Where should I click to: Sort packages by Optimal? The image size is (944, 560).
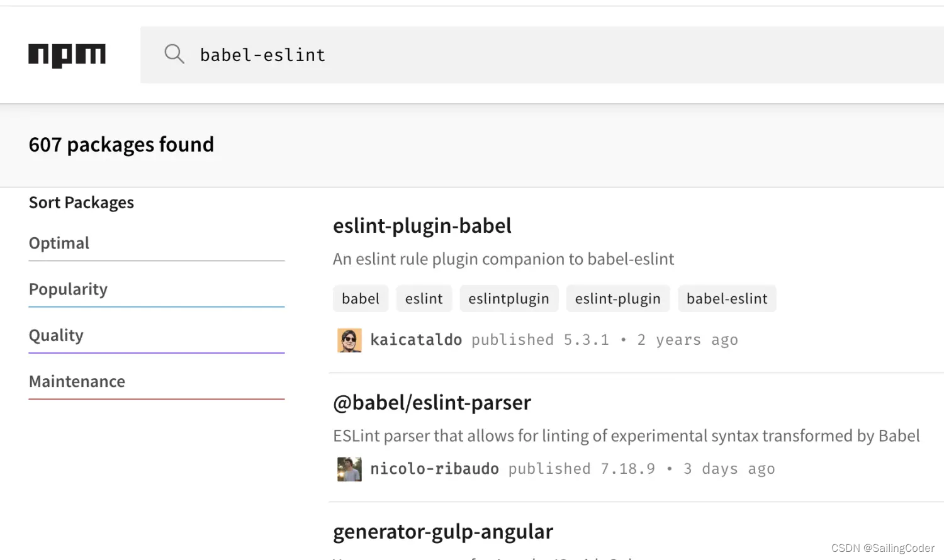tap(59, 244)
